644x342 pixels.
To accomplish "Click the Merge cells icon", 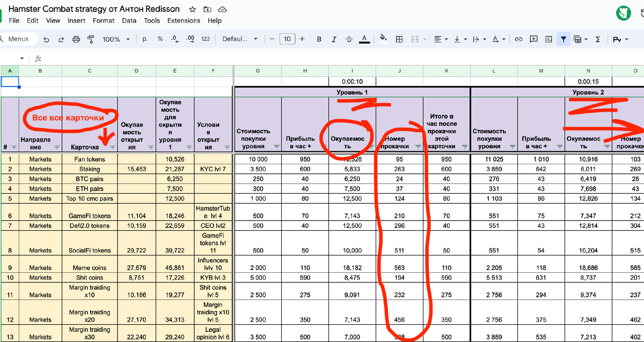I will [x=414, y=39].
